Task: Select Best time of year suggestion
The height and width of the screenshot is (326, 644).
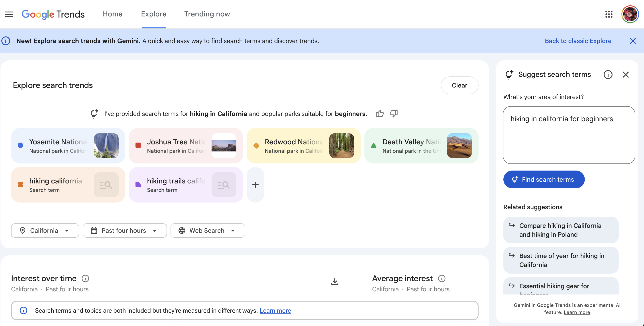Action: (561, 260)
